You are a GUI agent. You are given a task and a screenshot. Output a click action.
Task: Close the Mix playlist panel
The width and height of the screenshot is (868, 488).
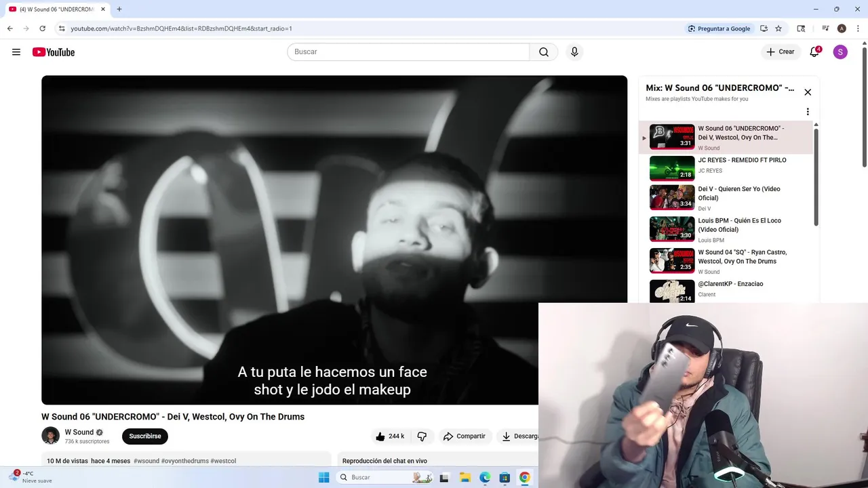pyautogui.click(x=808, y=92)
